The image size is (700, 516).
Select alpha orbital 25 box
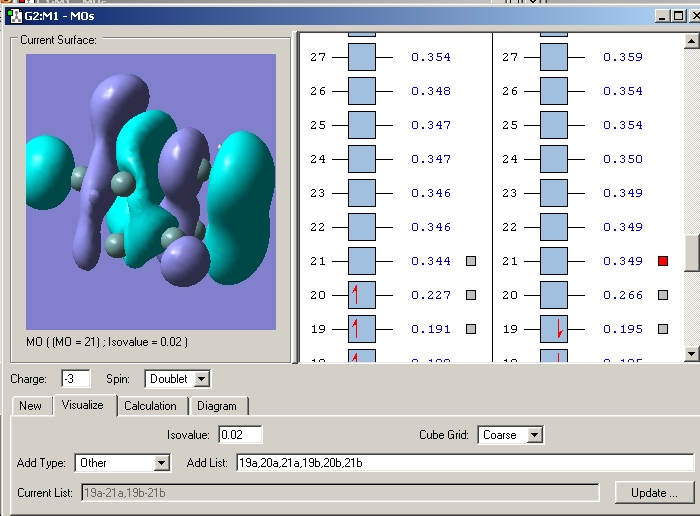(362, 125)
